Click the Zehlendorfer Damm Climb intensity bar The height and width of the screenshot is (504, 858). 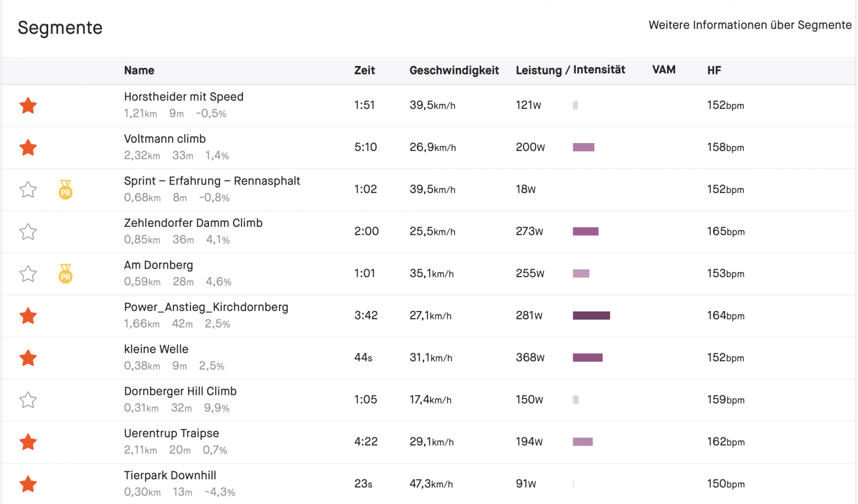tap(585, 232)
